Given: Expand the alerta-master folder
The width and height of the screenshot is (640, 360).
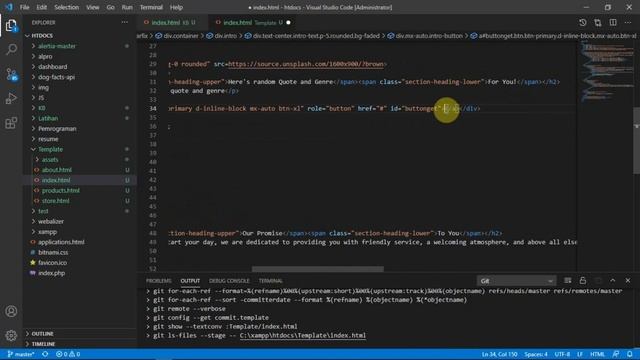Looking at the screenshot, I should 80,46.
